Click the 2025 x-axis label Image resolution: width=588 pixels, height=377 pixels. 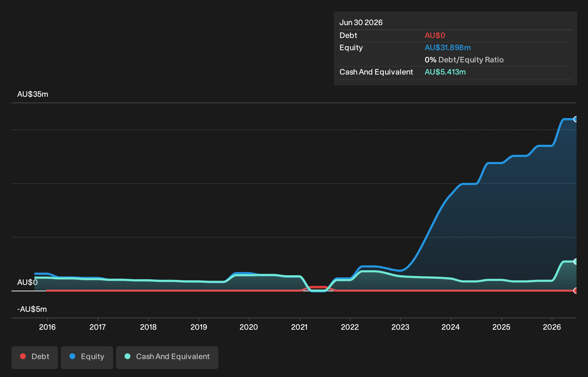point(501,327)
